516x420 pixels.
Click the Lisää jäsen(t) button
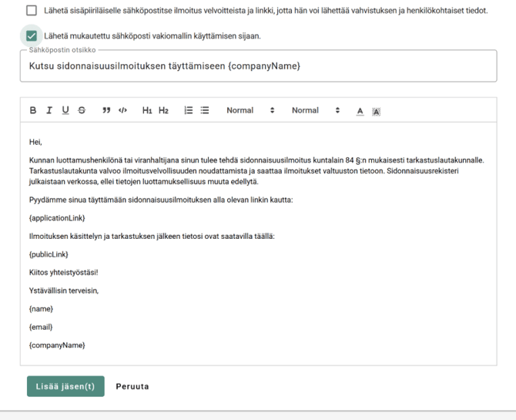[x=65, y=386]
